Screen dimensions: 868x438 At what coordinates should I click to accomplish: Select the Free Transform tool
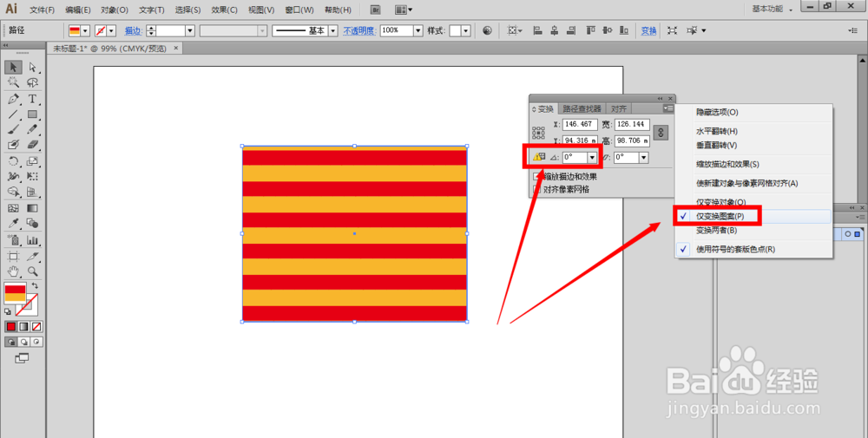[x=32, y=176]
